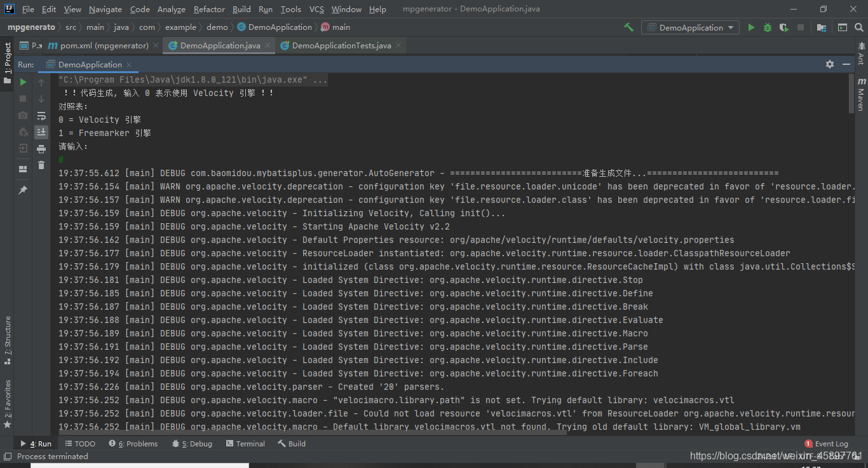Click the console vertical scrollbar thumb

pyautogui.click(x=851, y=93)
